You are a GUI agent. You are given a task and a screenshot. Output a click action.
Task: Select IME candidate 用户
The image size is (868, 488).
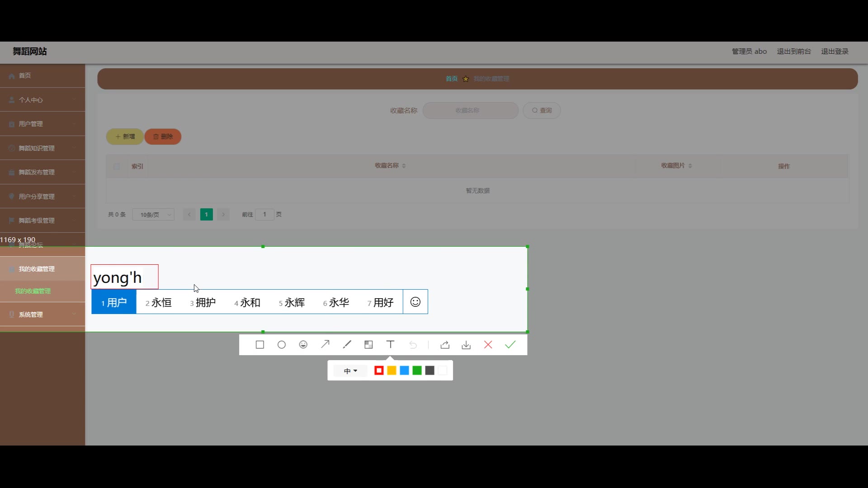point(113,302)
